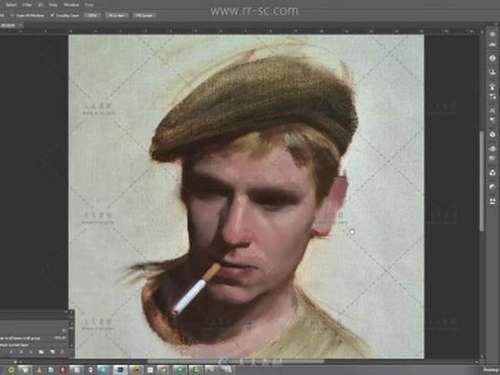Open the Help menu

(x=89, y=5)
